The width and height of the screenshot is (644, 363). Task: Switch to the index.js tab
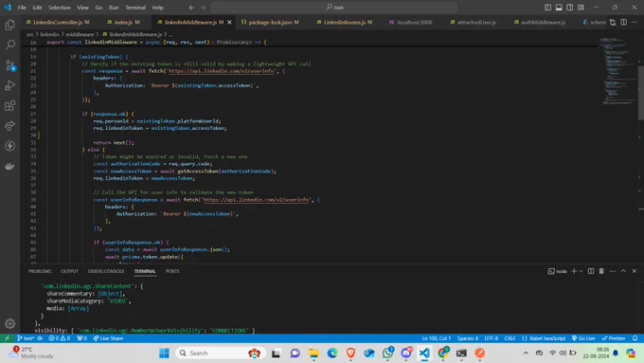[x=123, y=22]
